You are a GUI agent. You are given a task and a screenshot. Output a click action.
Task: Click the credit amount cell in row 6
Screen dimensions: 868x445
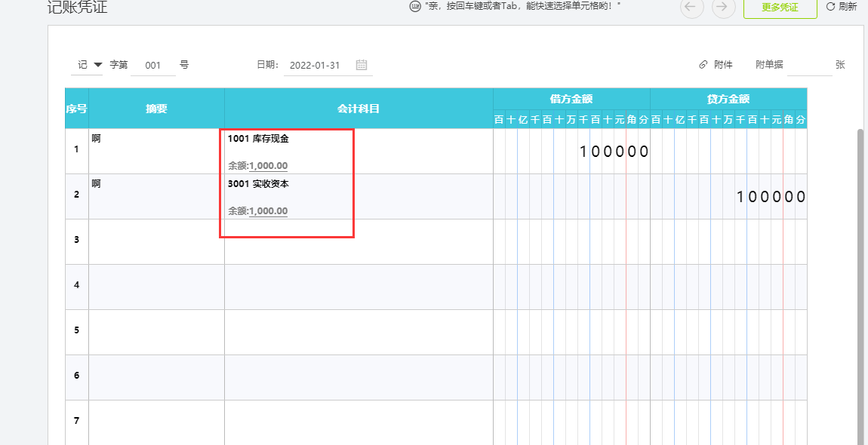tap(728, 378)
